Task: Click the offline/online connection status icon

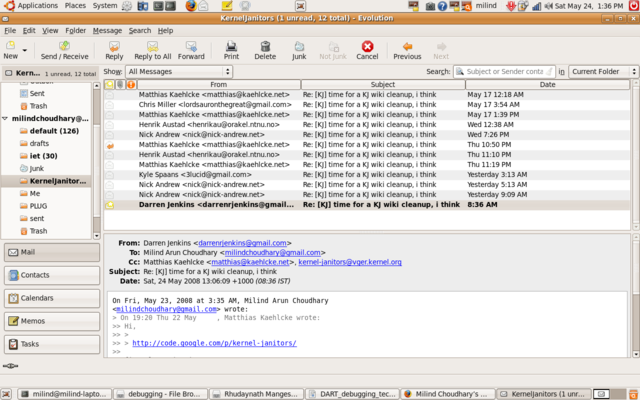Action: tap(10, 366)
